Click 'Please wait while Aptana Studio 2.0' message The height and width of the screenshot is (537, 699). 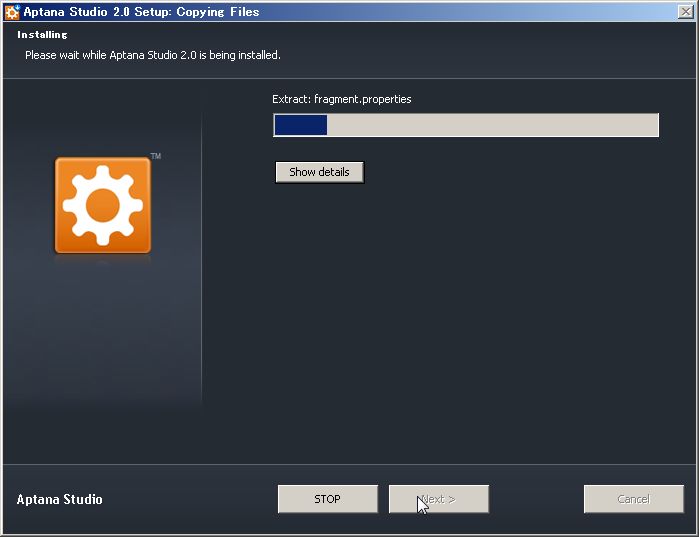coord(152,55)
